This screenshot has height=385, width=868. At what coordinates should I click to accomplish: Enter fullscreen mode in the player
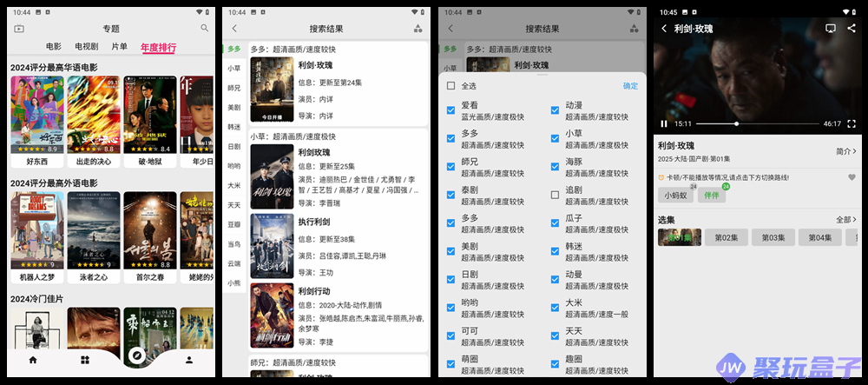(852, 124)
